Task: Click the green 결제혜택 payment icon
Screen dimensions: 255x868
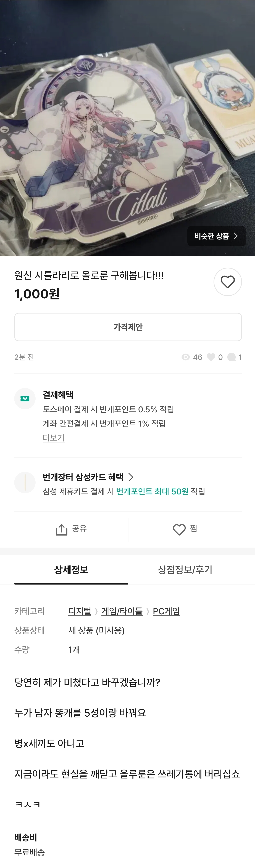Action: pyautogui.click(x=25, y=399)
